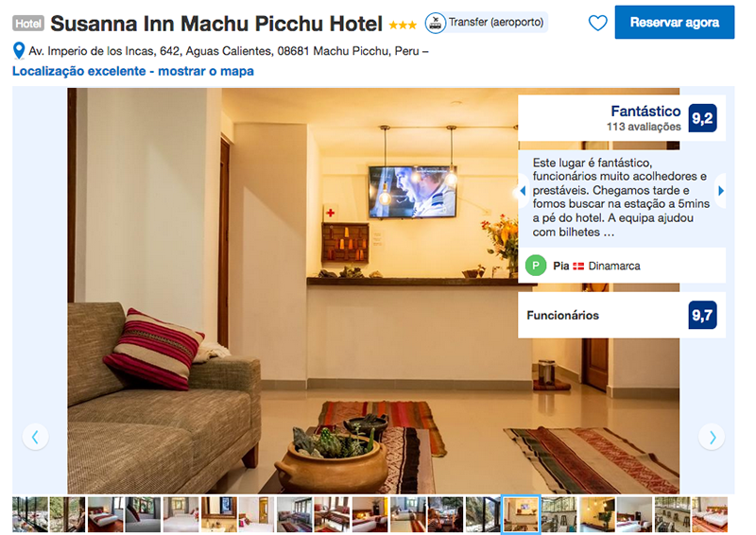Select the first thumbnail in the strip
The width and height of the screenshot is (756, 535).
[x=30, y=515]
